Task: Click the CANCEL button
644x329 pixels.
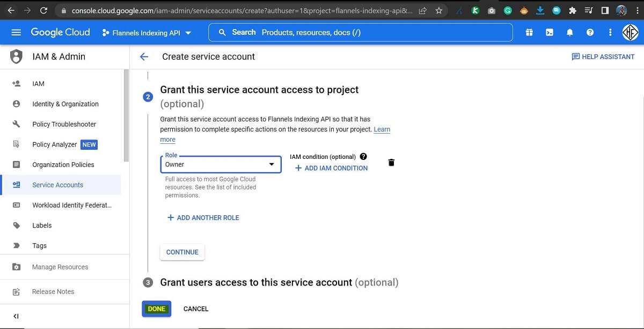Action: pyautogui.click(x=196, y=309)
